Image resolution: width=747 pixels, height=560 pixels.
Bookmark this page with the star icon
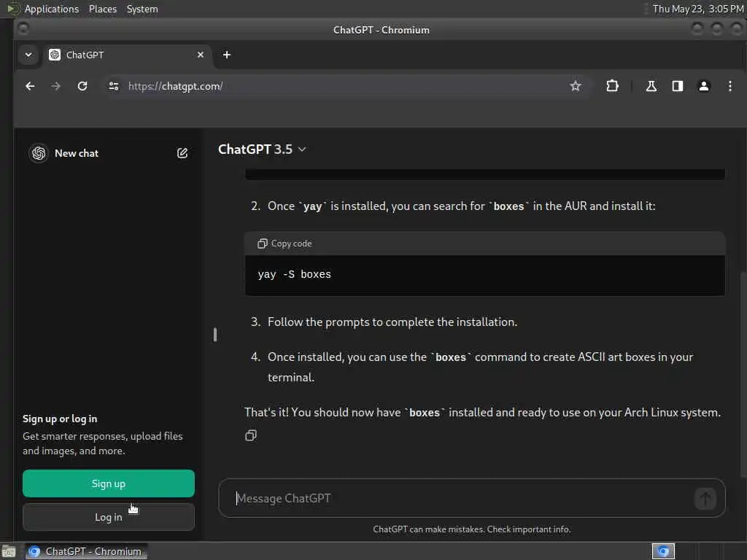[x=576, y=86]
